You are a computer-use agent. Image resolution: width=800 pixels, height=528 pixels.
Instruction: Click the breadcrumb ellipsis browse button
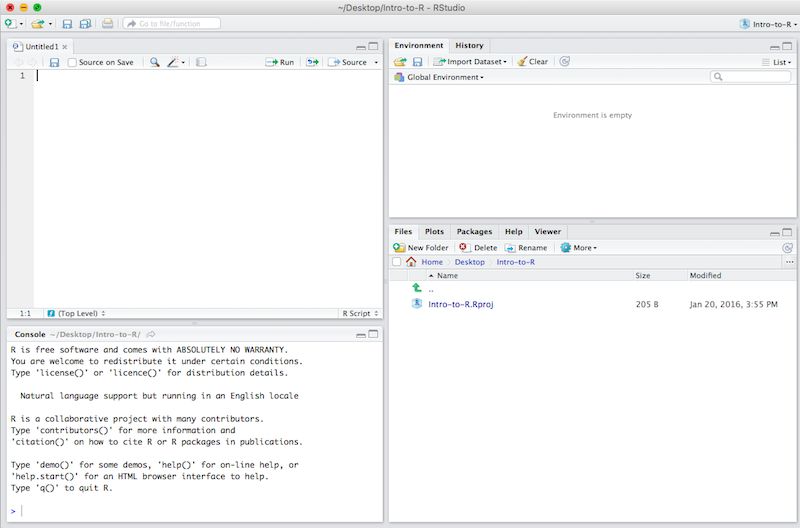click(789, 262)
